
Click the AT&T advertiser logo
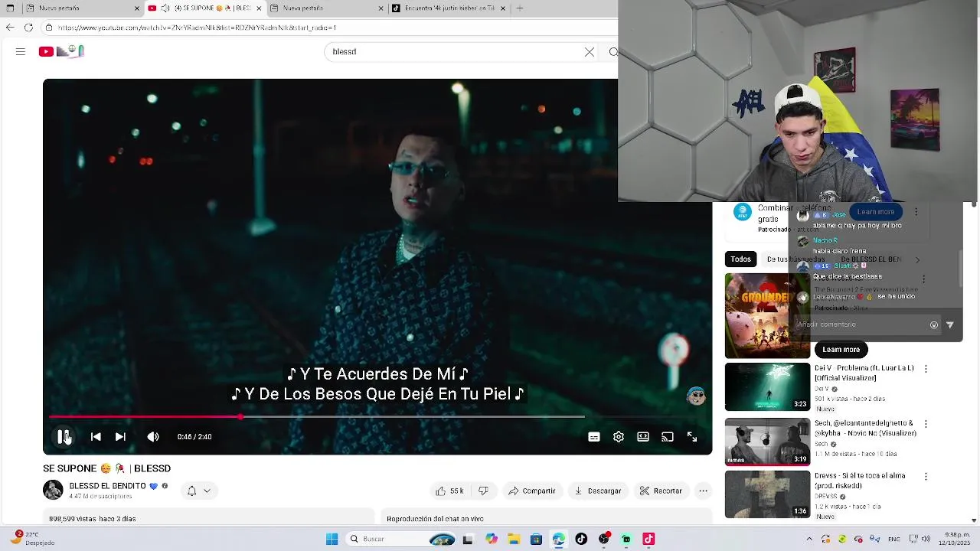coord(741,212)
